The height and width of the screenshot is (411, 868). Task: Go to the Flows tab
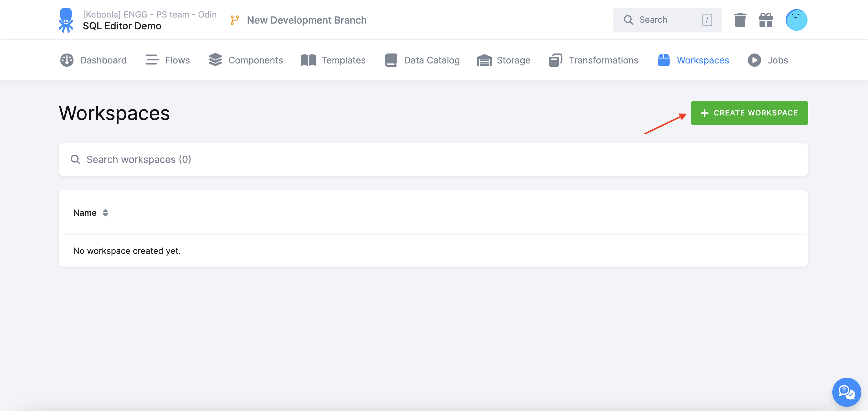(168, 60)
